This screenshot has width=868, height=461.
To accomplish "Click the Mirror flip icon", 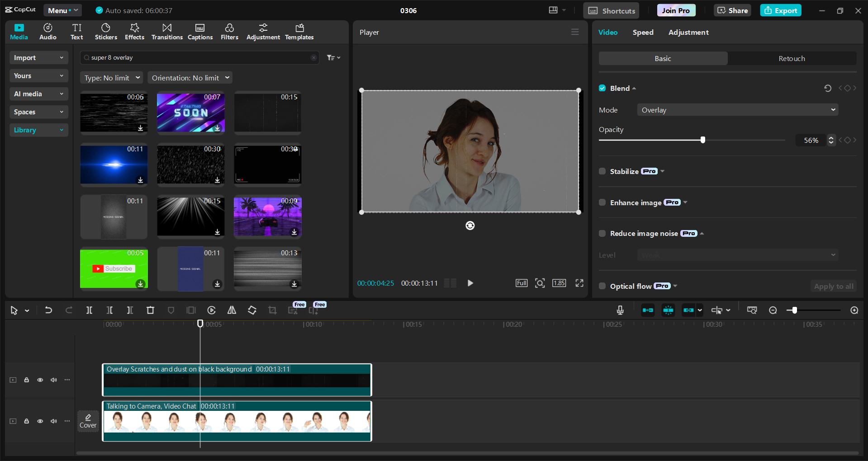I will pyautogui.click(x=232, y=310).
